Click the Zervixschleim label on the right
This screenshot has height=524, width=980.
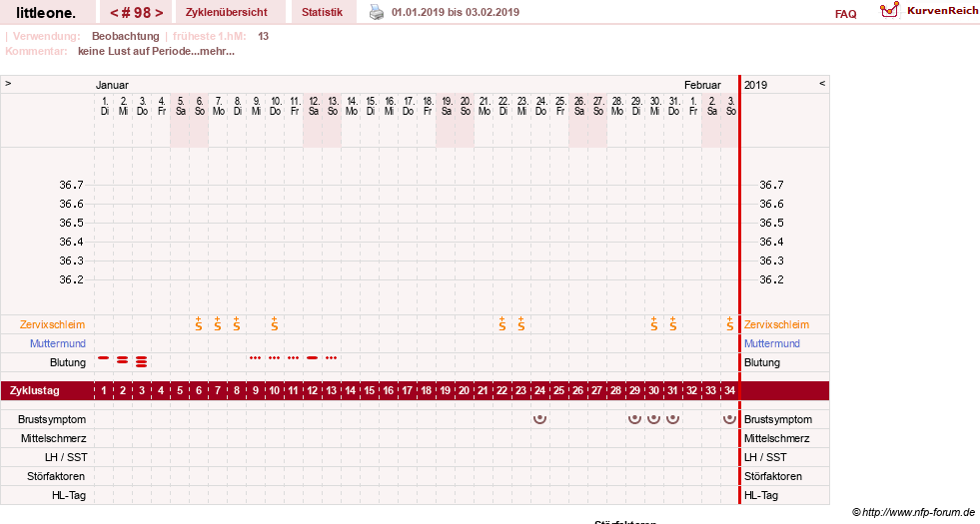coord(776,324)
